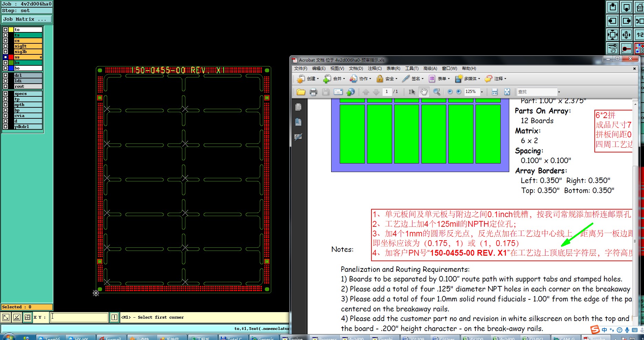Click the Acrobat globe upload icon
This screenshot has width=644, height=340.
tap(350, 92)
